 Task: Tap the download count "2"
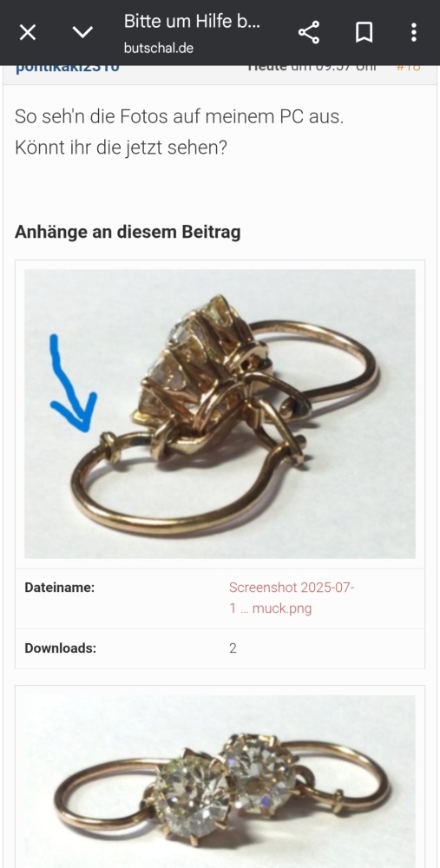coord(233,648)
